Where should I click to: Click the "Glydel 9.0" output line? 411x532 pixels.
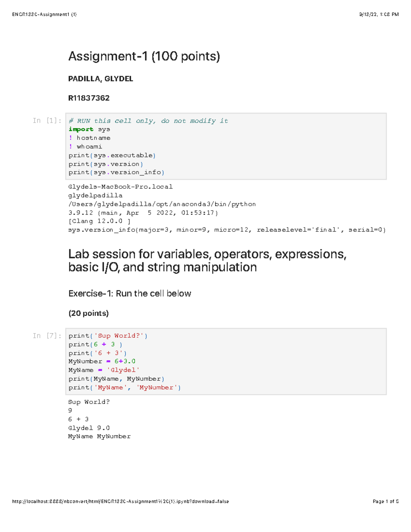pyautogui.click(x=89, y=428)
